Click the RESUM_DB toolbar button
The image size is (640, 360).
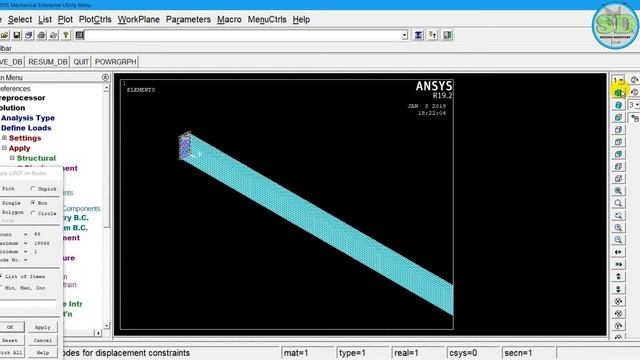pos(48,62)
